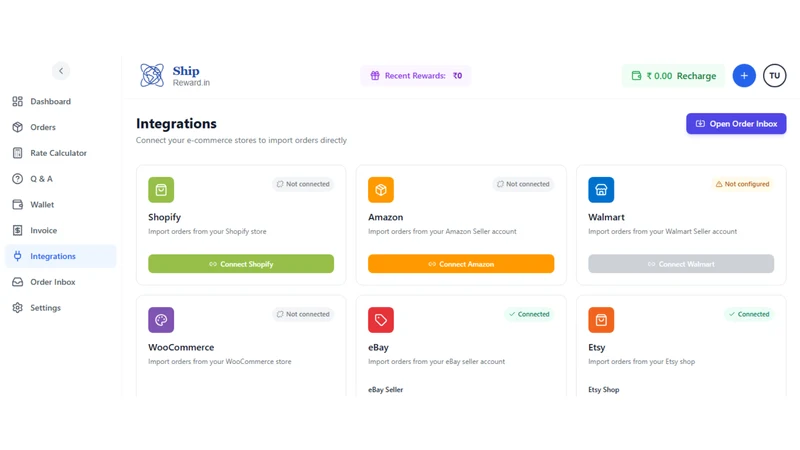Image resolution: width=800 pixels, height=450 pixels.
Task: Click the Amazon card title
Action: pos(386,217)
